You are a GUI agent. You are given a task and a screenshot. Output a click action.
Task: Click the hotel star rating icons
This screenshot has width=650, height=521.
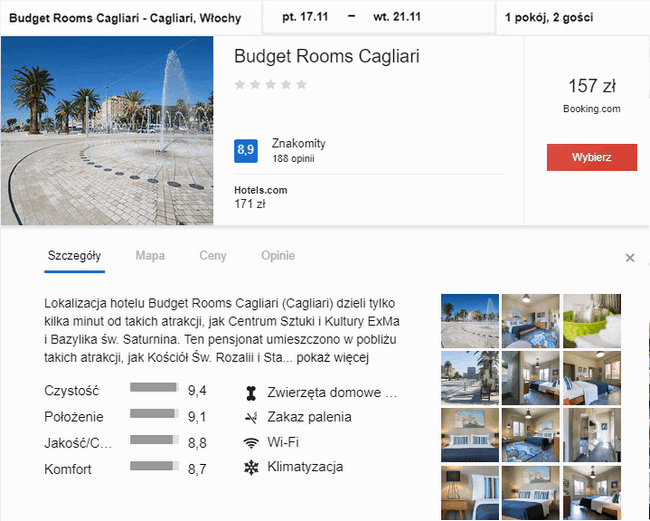(270, 85)
